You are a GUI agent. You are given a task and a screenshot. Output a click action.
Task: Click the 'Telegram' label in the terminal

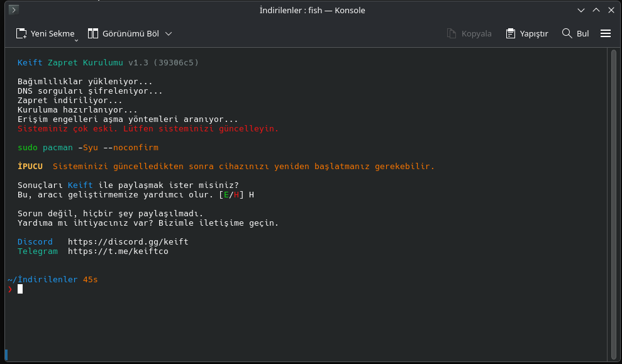pos(38,251)
